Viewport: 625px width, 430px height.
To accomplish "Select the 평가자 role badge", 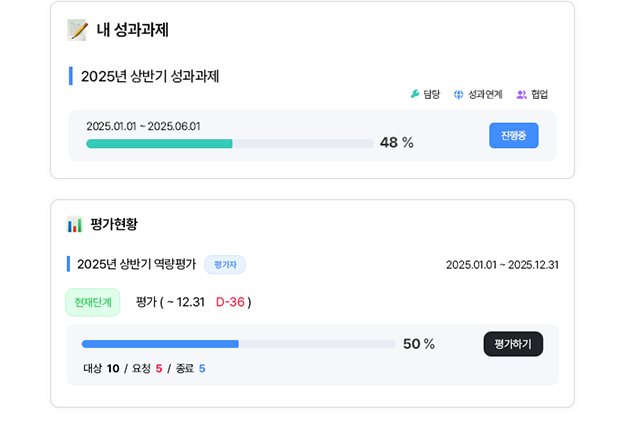I will [x=225, y=265].
